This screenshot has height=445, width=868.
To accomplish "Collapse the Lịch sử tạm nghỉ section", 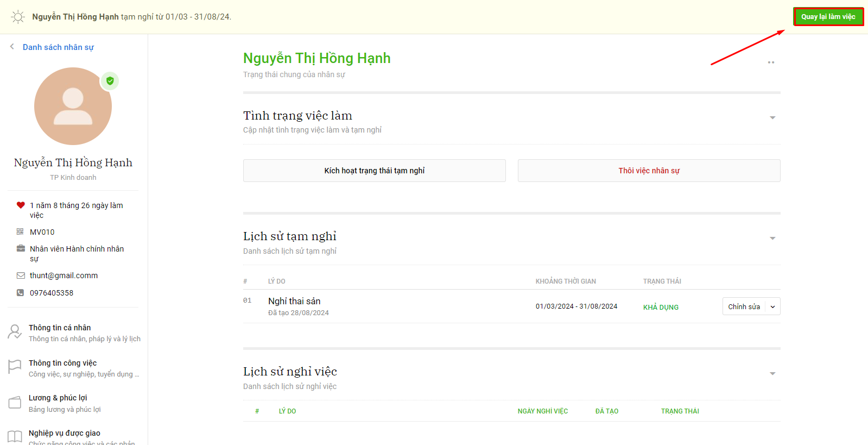I will click(x=772, y=239).
